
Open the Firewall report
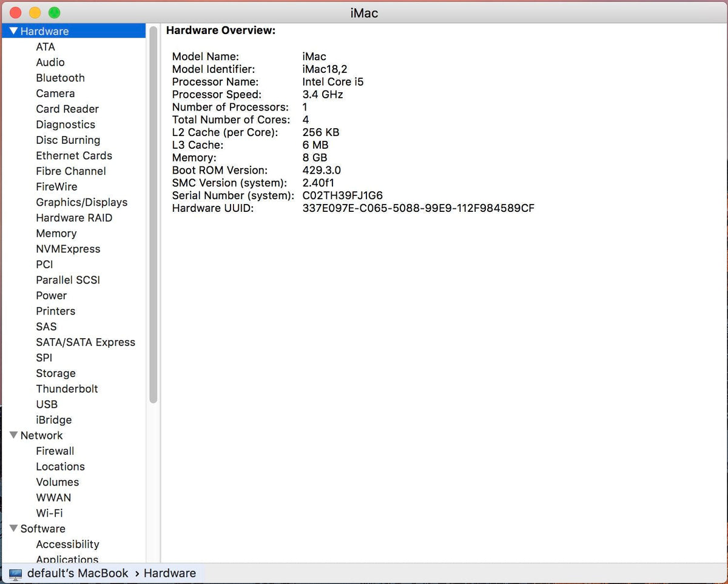coord(55,451)
